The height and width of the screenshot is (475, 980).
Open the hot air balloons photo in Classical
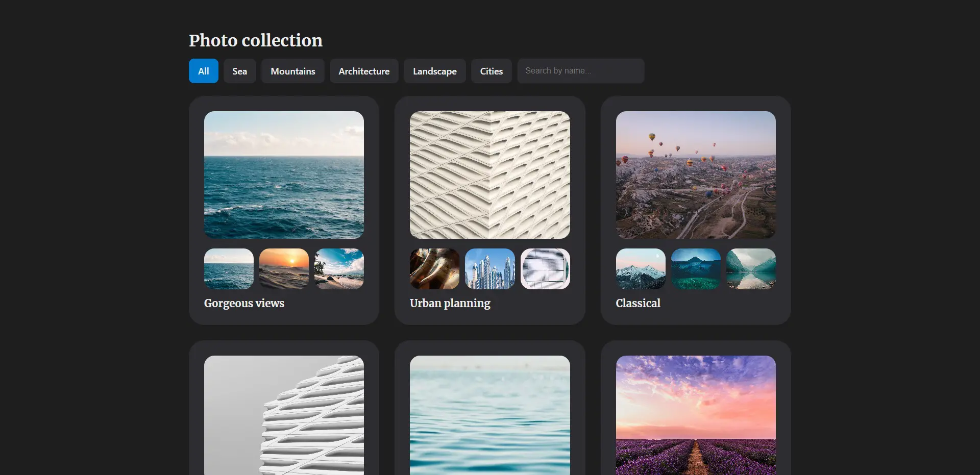point(696,175)
